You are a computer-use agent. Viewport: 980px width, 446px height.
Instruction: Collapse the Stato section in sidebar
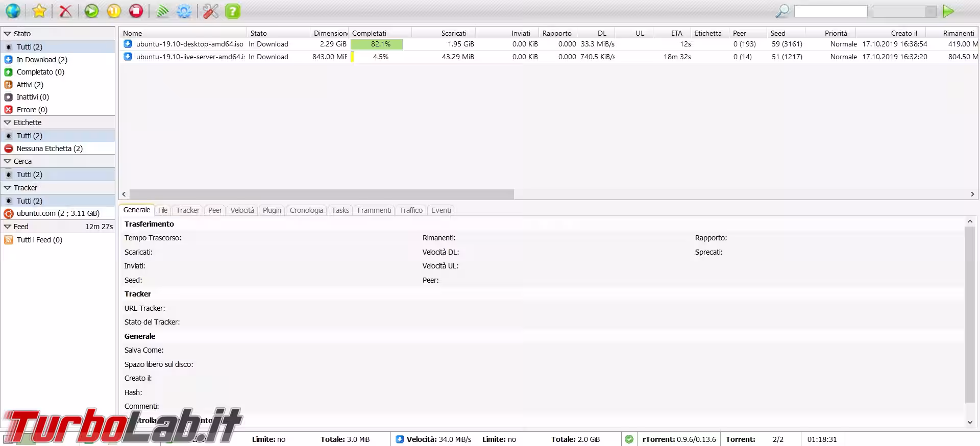point(8,34)
